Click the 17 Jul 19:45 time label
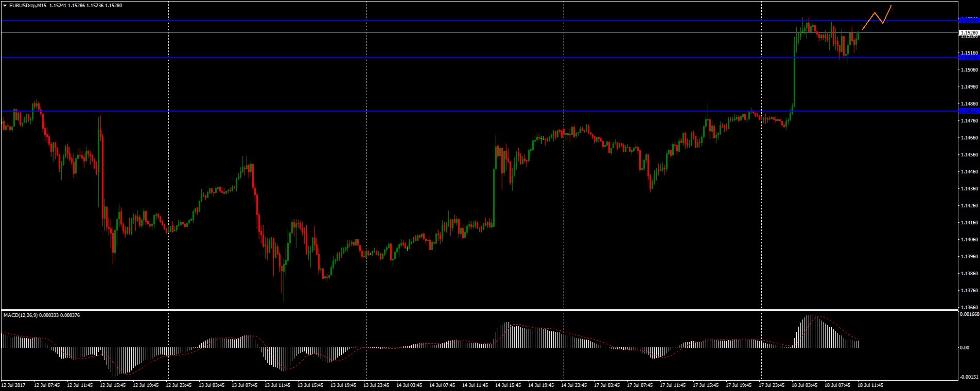The width and height of the screenshot is (980, 391). coord(739,384)
